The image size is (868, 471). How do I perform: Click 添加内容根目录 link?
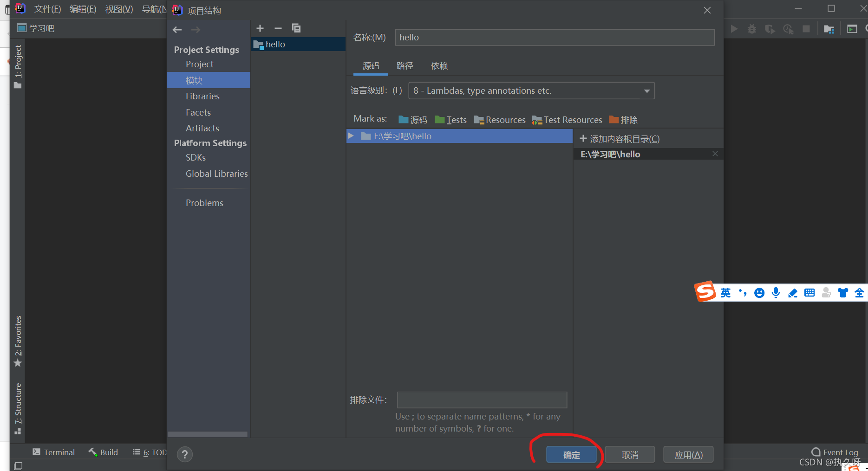[620, 139]
